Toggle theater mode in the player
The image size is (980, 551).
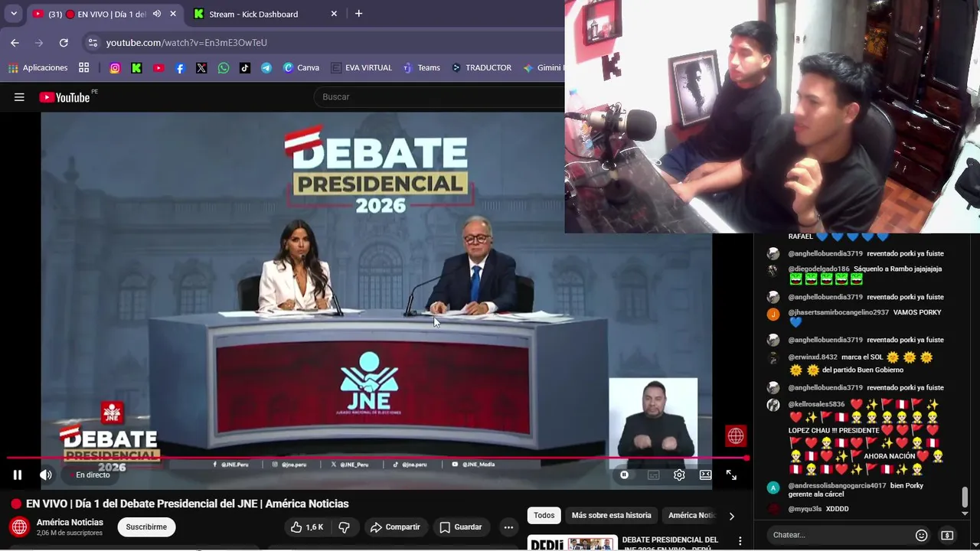[705, 475]
